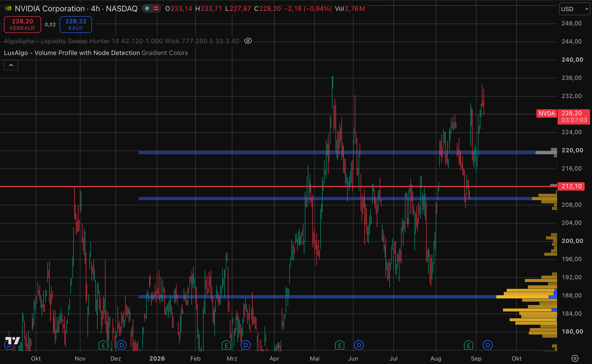Click the 200,00 price scale label
This screenshot has width=592, height=364.
[x=572, y=241]
